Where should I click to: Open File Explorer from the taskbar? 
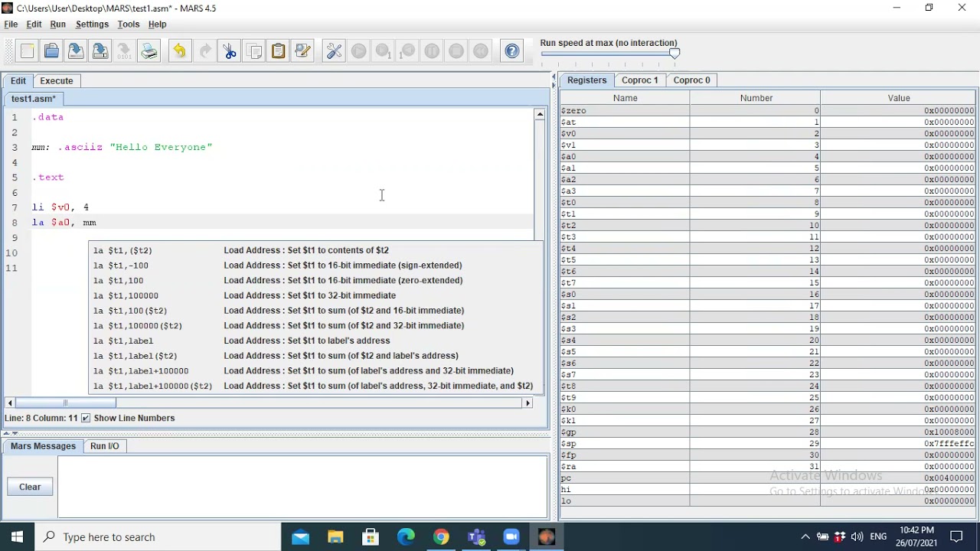(335, 536)
